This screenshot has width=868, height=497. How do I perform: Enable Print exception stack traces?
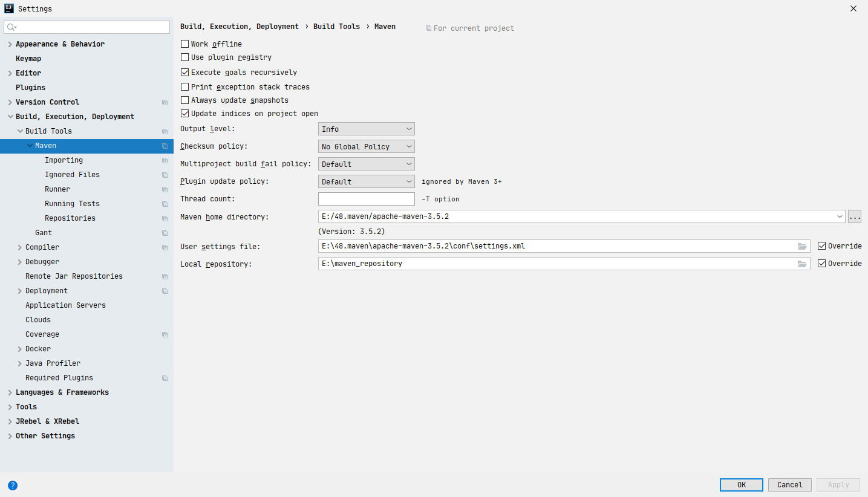pyautogui.click(x=185, y=87)
